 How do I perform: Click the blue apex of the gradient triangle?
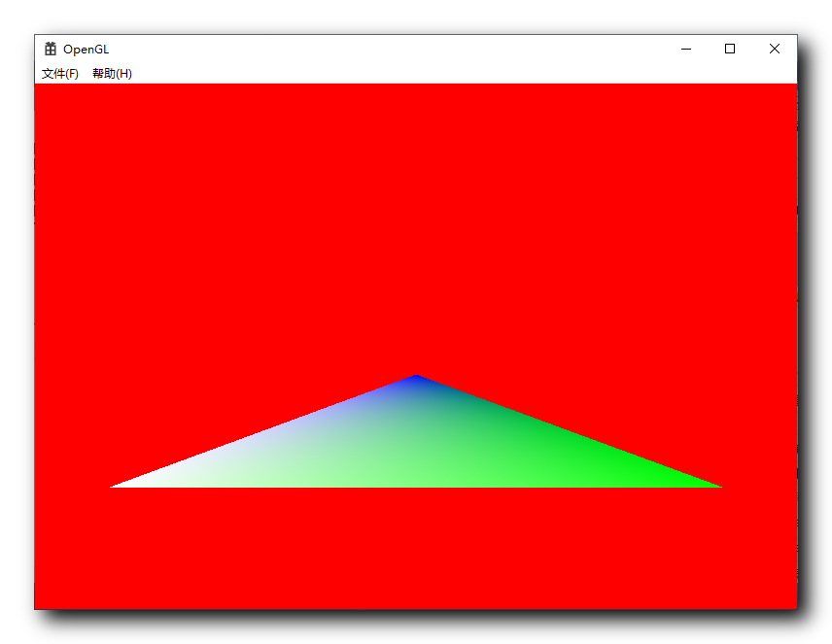(x=416, y=379)
